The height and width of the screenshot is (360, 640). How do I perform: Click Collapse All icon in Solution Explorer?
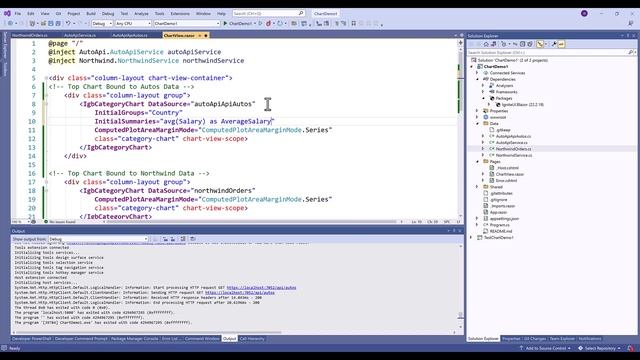tap(522, 44)
